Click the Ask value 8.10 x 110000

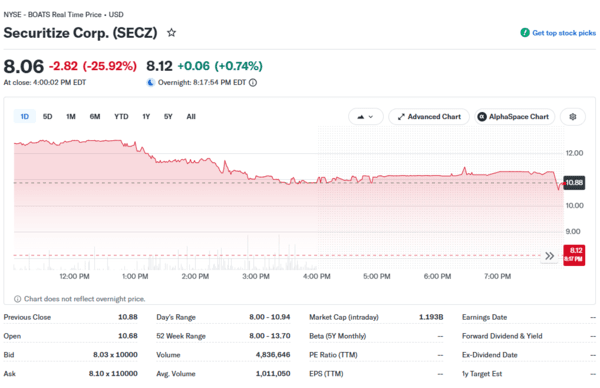(x=113, y=373)
